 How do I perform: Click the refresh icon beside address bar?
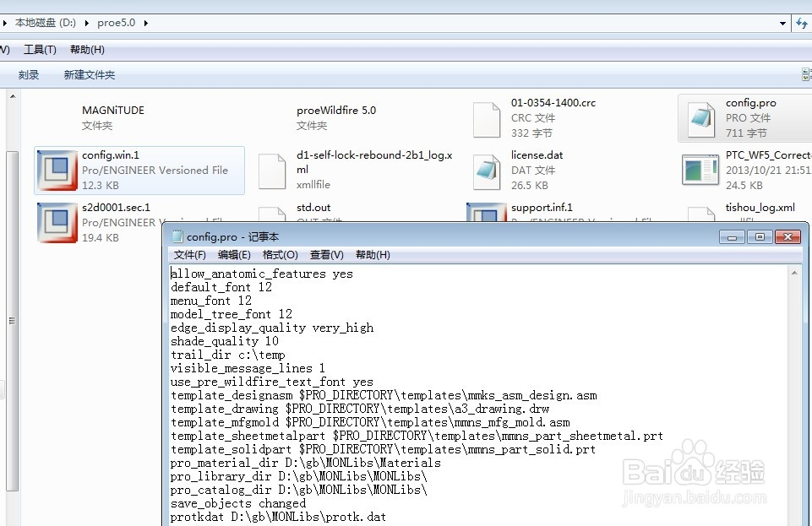click(x=802, y=23)
